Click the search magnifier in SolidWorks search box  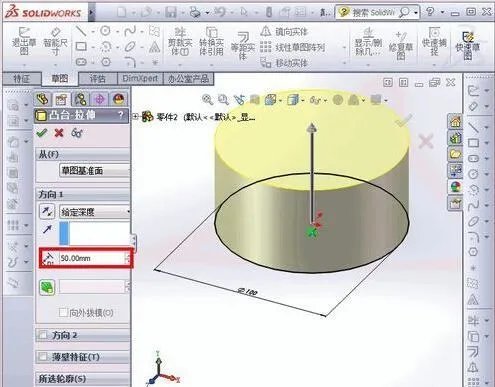404,12
